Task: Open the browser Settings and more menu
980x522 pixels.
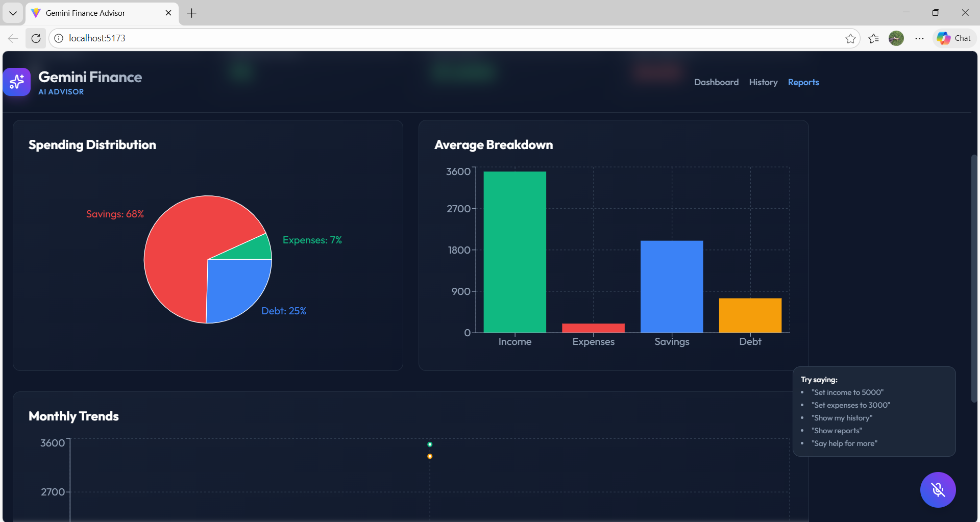Action: coord(919,38)
